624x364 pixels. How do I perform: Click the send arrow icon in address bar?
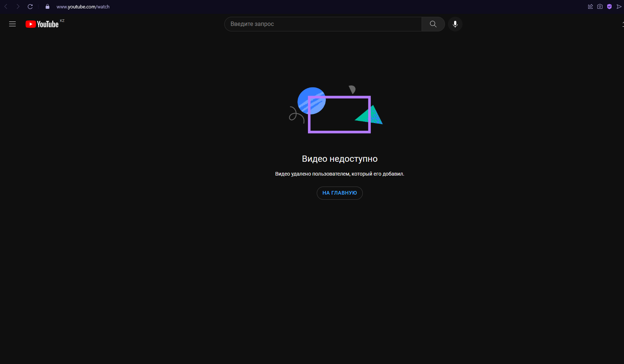click(x=619, y=7)
